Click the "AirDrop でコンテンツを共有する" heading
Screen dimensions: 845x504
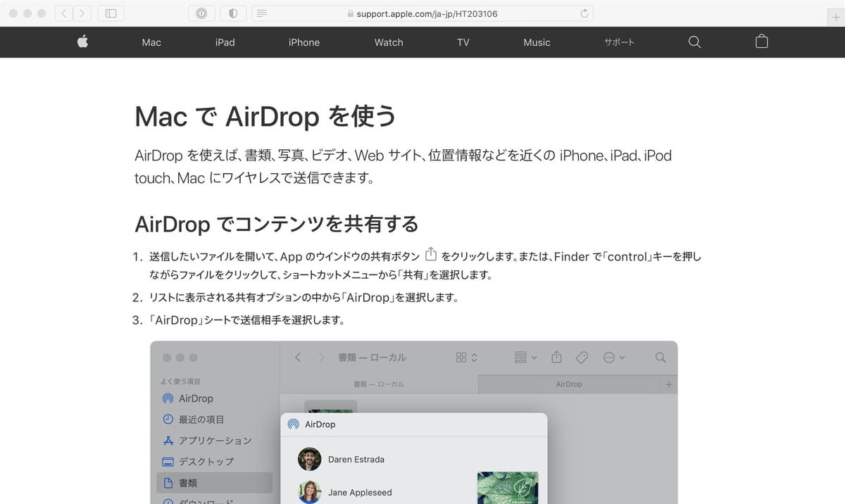(x=277, y=224)
